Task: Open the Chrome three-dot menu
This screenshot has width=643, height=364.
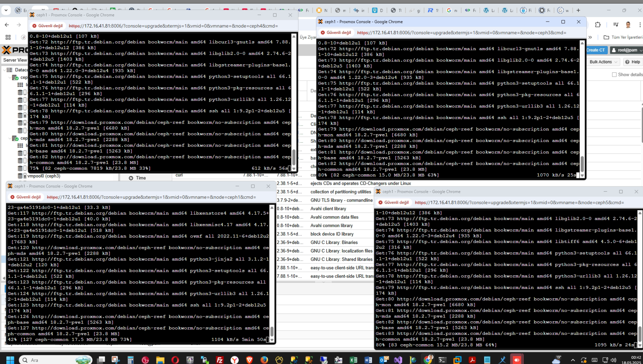Action: click(639, 25)
